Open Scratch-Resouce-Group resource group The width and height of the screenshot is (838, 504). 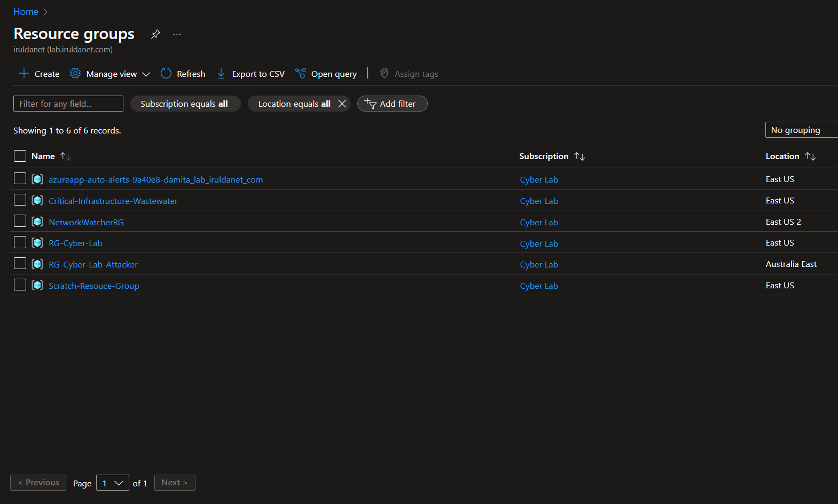coord(94,286)
